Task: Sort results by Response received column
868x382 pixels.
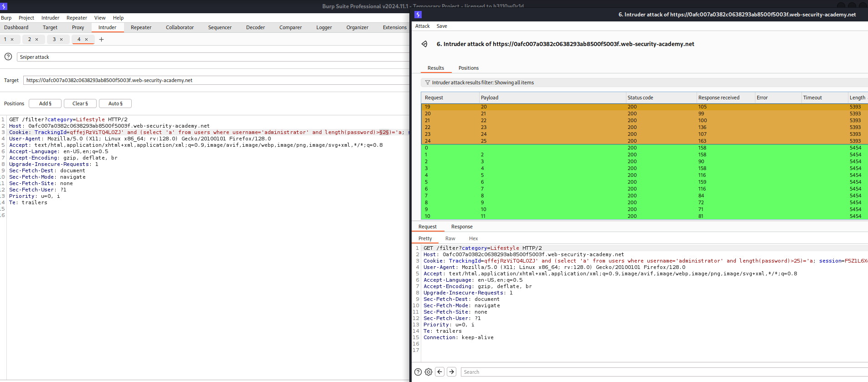Action: coord(725,98)
